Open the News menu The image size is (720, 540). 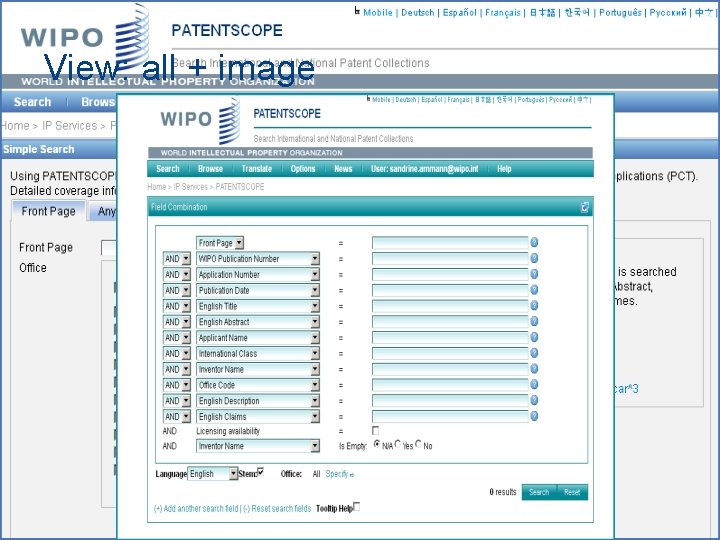(x=343, y=169)
